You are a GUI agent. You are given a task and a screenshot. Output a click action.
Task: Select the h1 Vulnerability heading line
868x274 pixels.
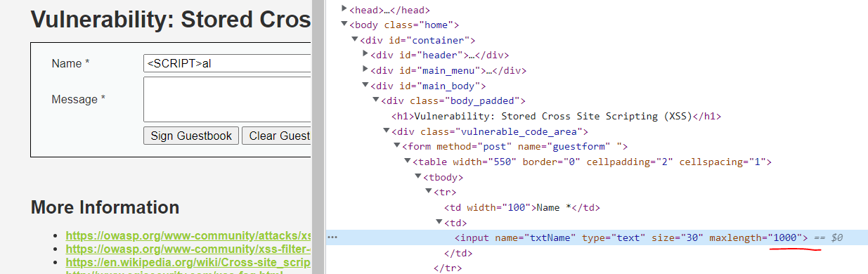coord(557,116)
